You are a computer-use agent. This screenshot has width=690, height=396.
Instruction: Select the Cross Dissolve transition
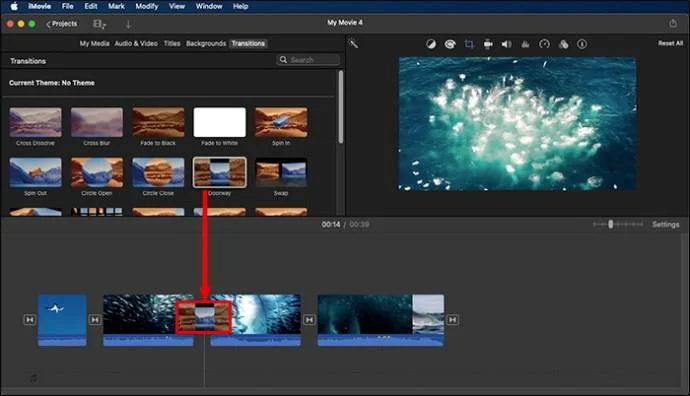[x=35, y=122]
